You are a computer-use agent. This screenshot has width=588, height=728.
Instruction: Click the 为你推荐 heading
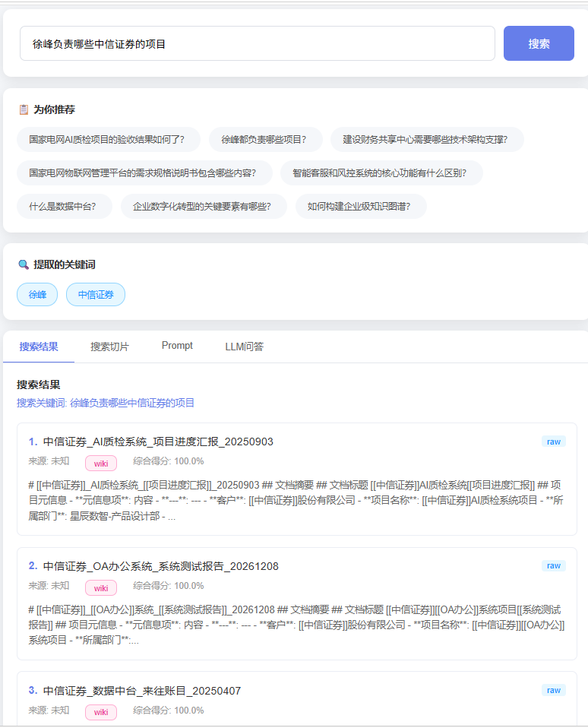tap(54, 109)
